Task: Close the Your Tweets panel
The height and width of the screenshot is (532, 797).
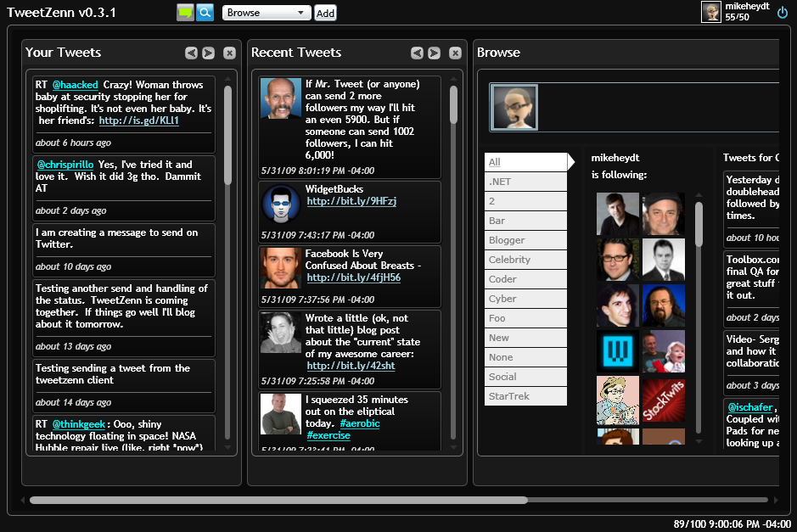Action: click(230, 53)
